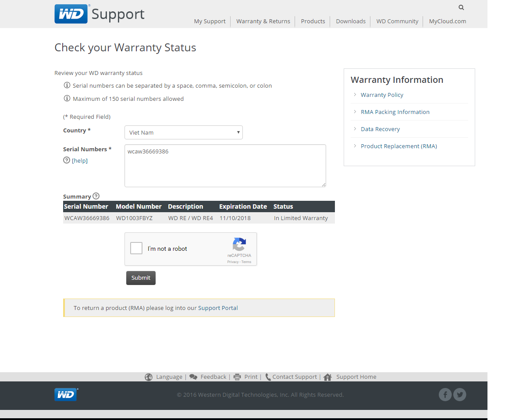Image resolution: width=505 pixels, height=420 pixels.
Task: Click the reCAPTCHA logo
Action: click(239, 244)
